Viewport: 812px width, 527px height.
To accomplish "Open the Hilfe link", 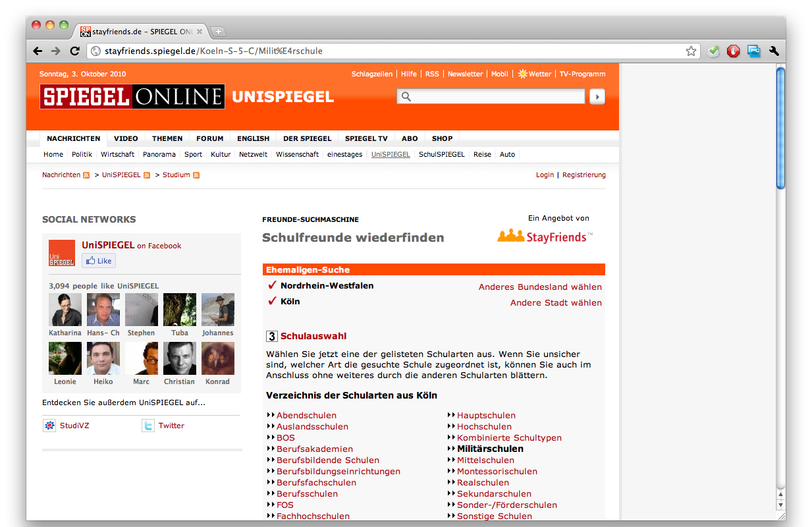I will tap(409, 74).
